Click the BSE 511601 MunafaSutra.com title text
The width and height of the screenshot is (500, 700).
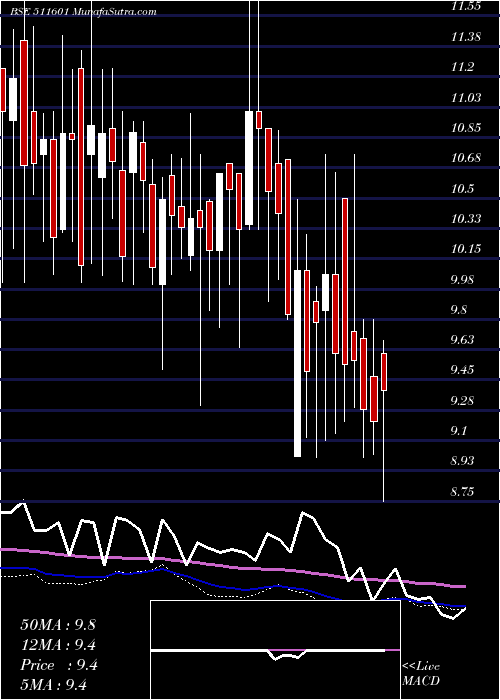(83, 12)
